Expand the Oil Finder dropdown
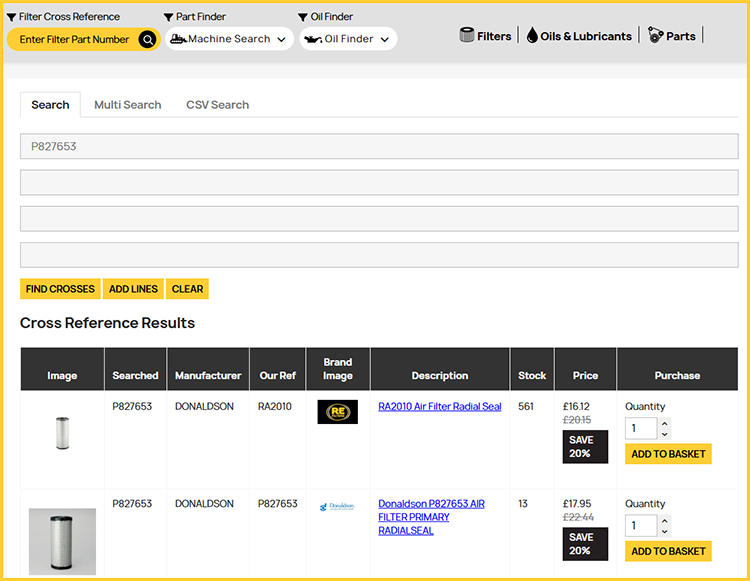Screen dimensions: 750x581 click(x=385, y=40)
